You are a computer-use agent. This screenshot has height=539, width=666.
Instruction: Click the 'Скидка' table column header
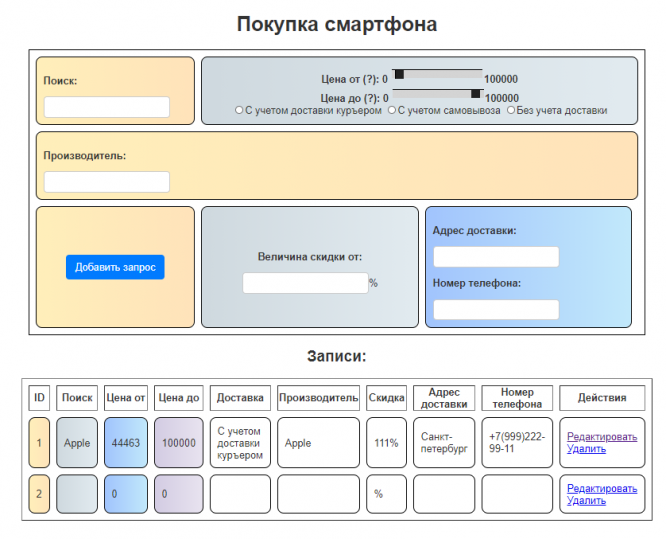click(386, 398)
